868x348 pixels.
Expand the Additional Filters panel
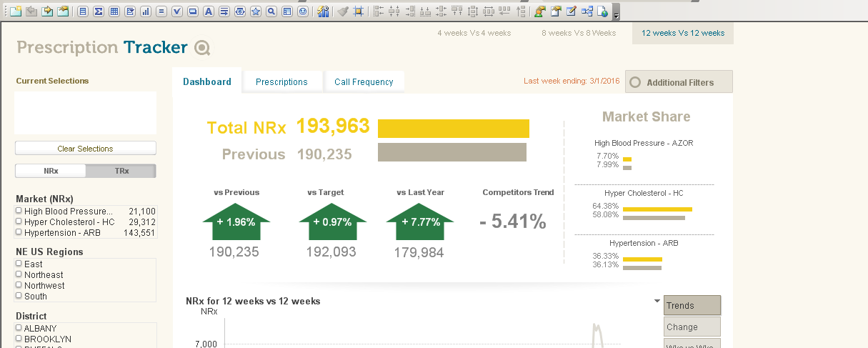(x=679, y=82)
